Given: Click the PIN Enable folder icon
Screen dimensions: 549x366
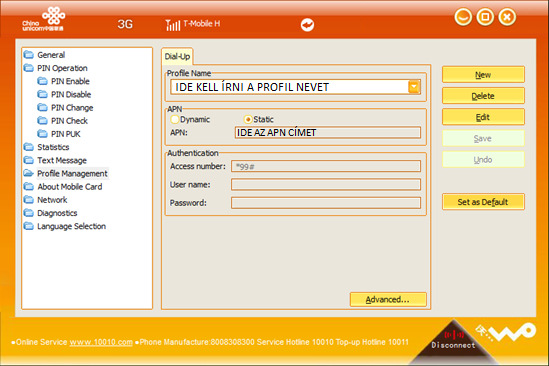Looking at the screenshot, I should 42,81.
